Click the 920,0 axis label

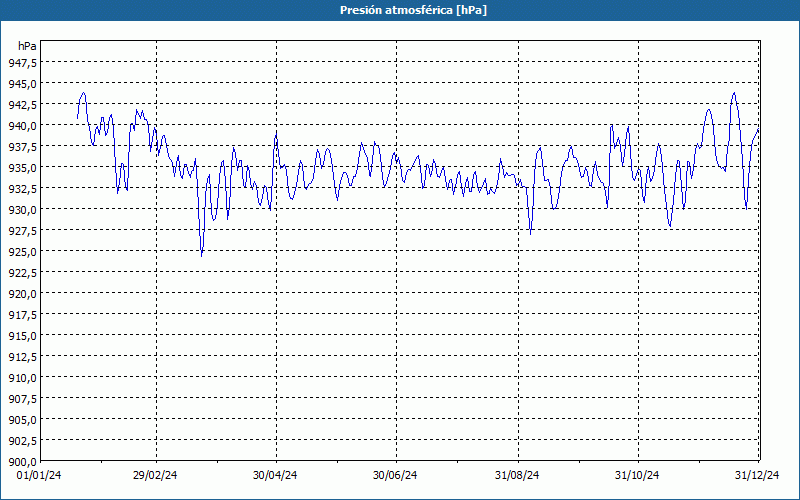click(x=22, y=293)
